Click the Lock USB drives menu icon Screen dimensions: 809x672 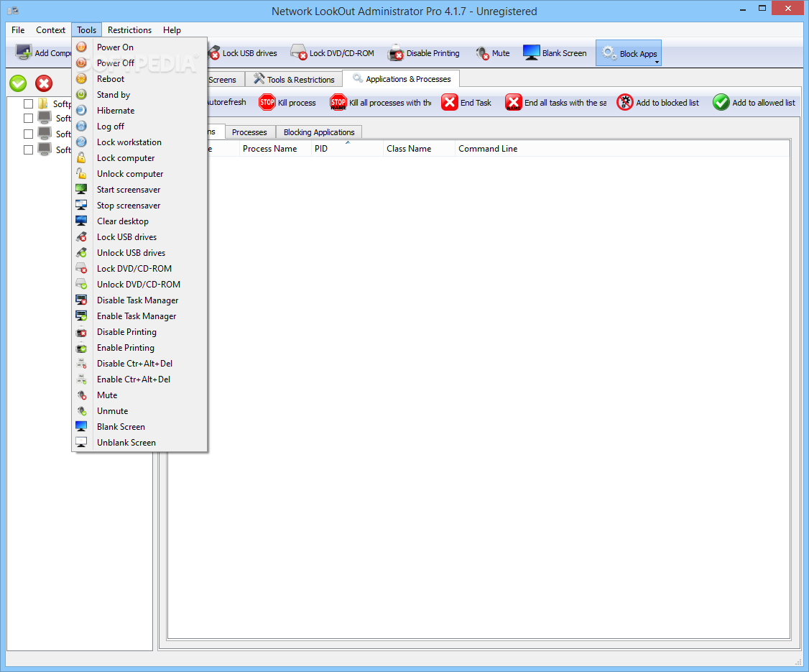pyautogui.click(x=81, y=237)
